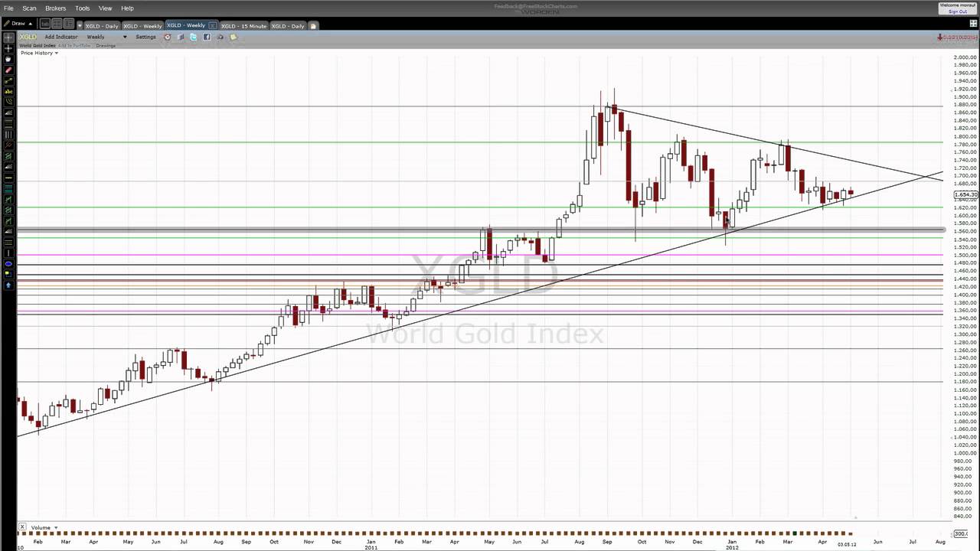Click the date label 03.05.12 on time axis
The width and height of the screenshot is (980, 551).
point(847,543)
